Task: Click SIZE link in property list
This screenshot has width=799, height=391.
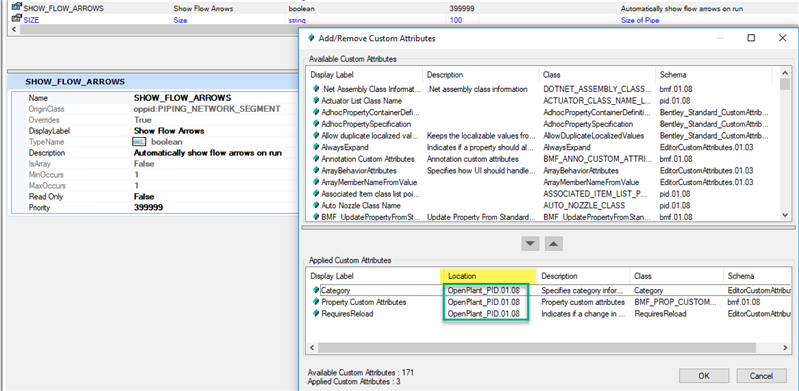Action: 31,20
